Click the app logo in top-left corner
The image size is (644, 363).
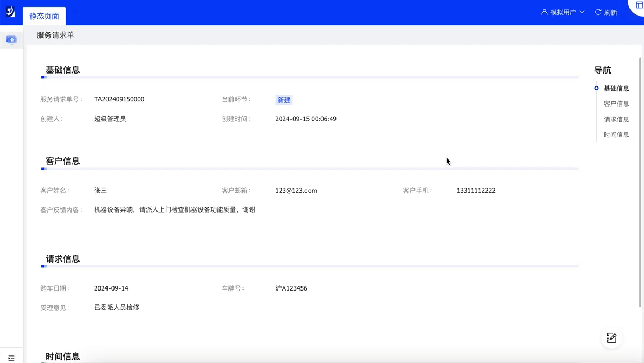click(x=10, y=12)
